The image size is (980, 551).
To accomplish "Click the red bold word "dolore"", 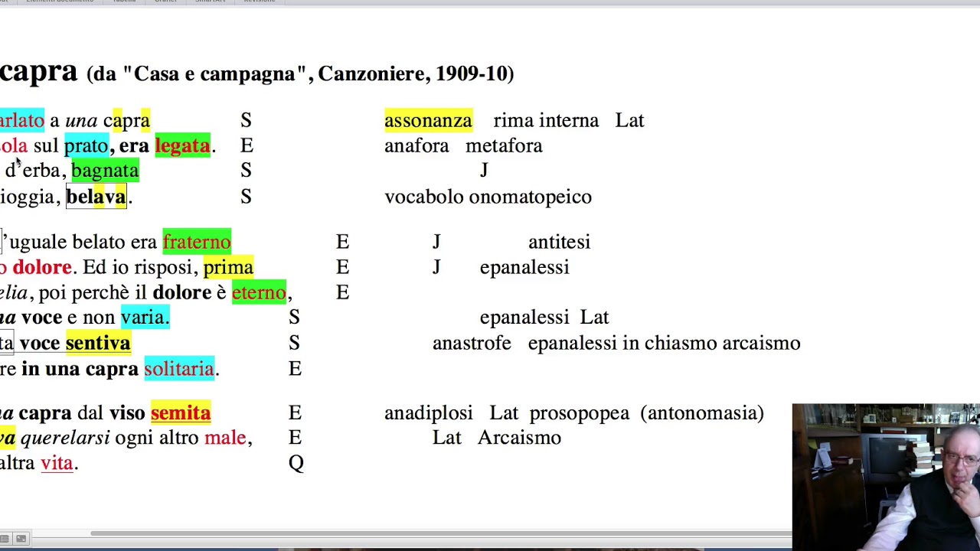I will coord(42,267).
